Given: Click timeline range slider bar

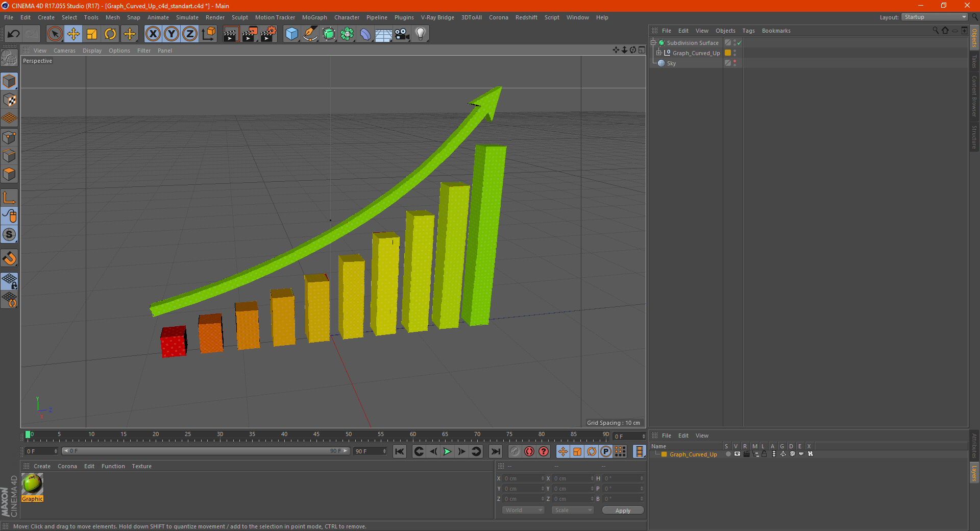Looking at the screenshot, I should click(206, 451).
